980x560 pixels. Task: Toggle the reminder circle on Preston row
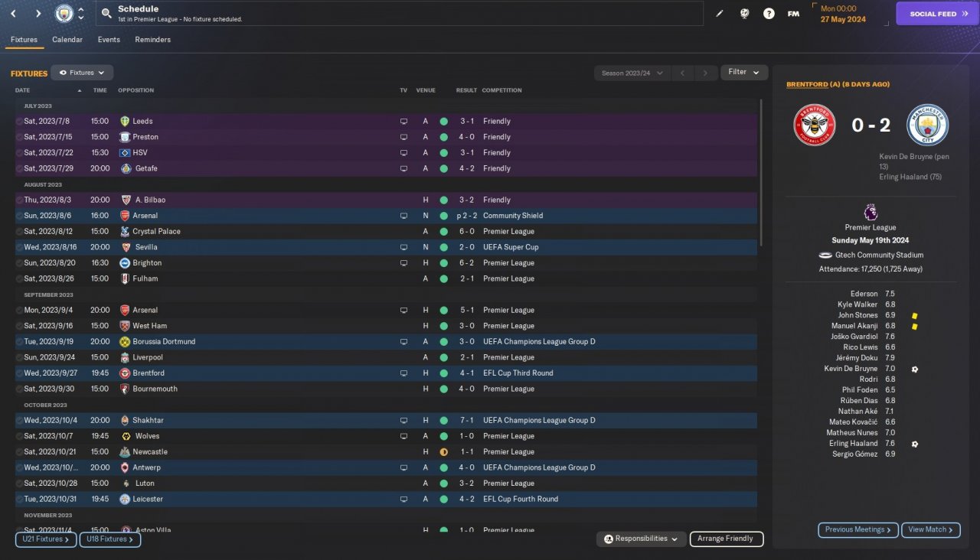tap(19, 137)
